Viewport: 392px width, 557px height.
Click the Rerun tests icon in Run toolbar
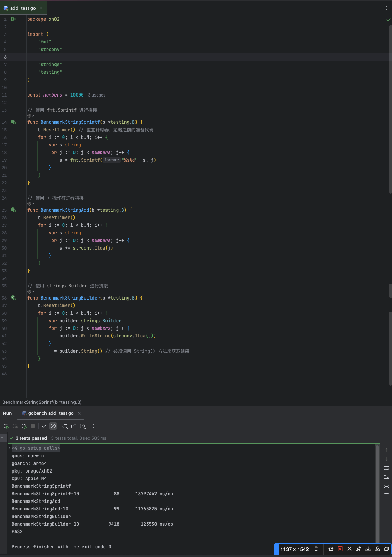(x=6, y=426)
